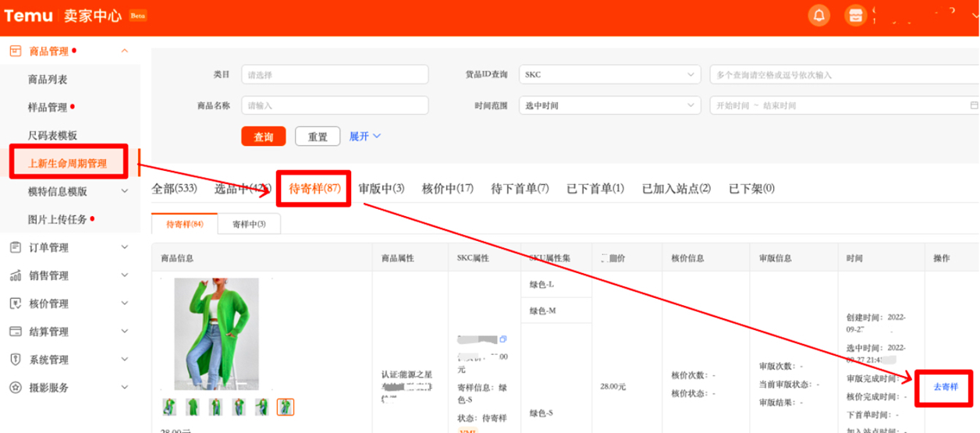Open the 类目 category dropdown
The height and width of the screenshot is (433, 980).
click(x=335, y=75)
